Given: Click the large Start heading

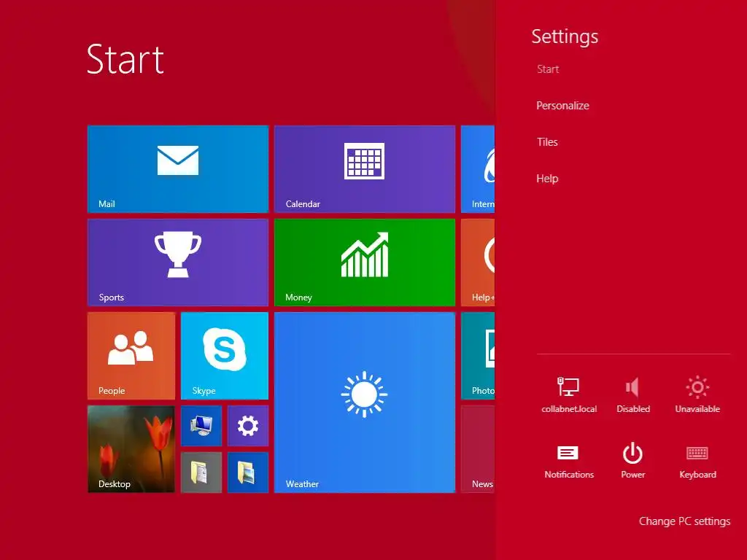Looking at the screenshot, I should click(125, 59).
